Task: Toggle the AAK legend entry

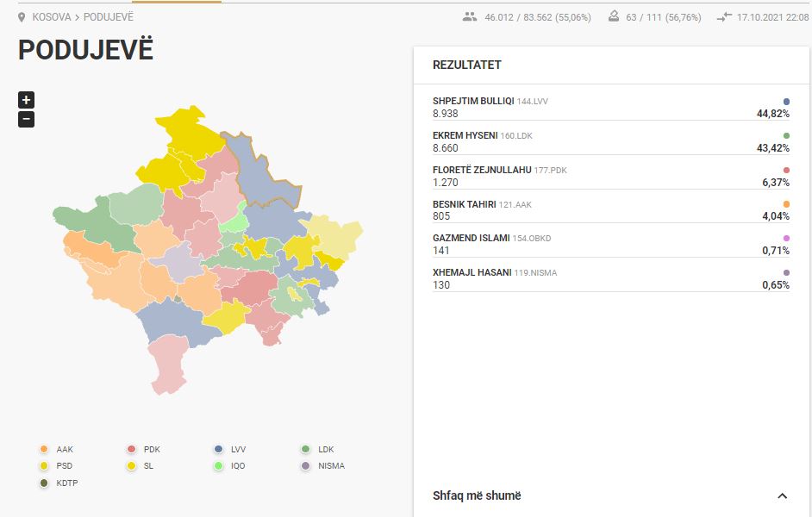Action: tap(57, 449)
